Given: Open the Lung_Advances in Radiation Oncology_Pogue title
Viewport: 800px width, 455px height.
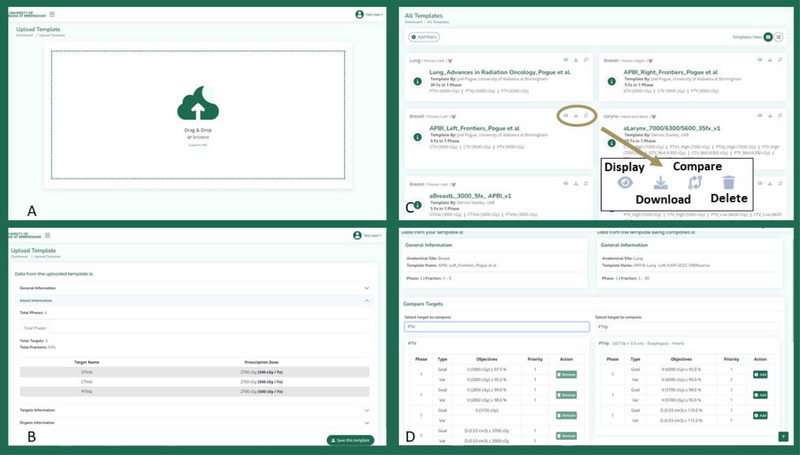Looking at the screenshot, I should click(x=500, y=72).
